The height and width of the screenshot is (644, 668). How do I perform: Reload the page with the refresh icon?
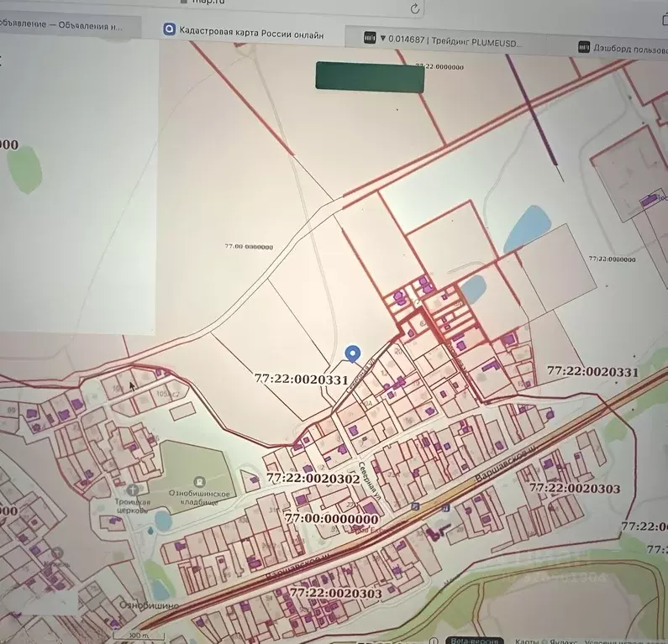click(415, 8)
